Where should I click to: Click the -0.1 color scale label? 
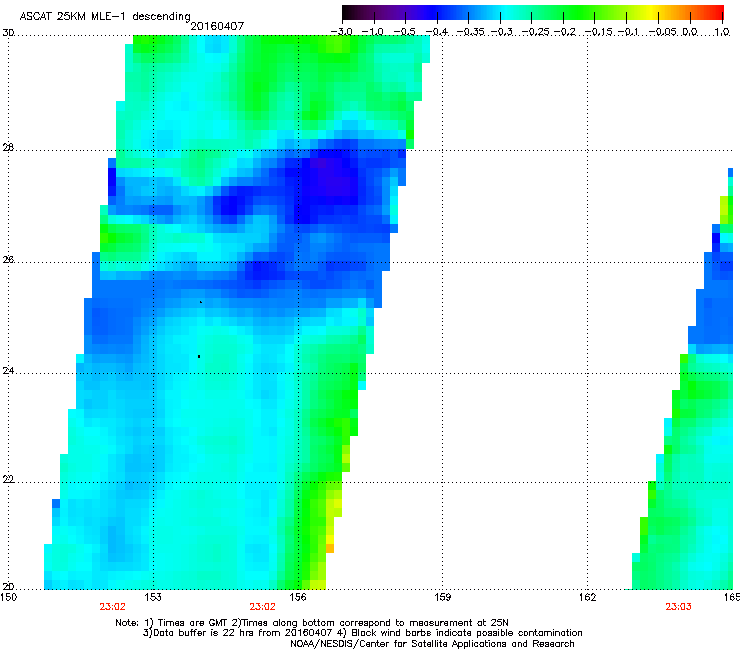click(628, 32)
